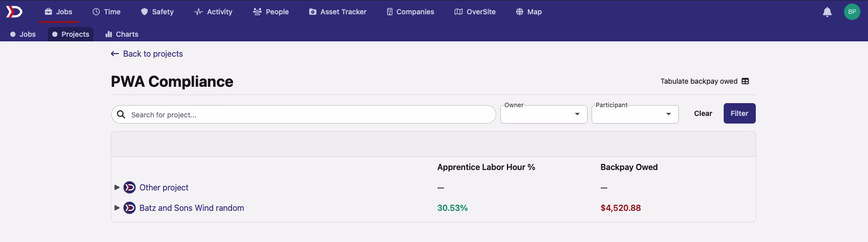Click the 30.53% apprentice value
The height and width of the screenshot is (242, 868).
click(x=452, y=208)
